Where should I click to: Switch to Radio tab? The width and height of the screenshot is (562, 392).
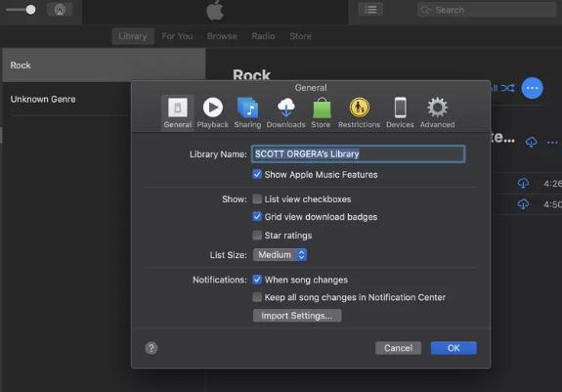click(263, 36)
